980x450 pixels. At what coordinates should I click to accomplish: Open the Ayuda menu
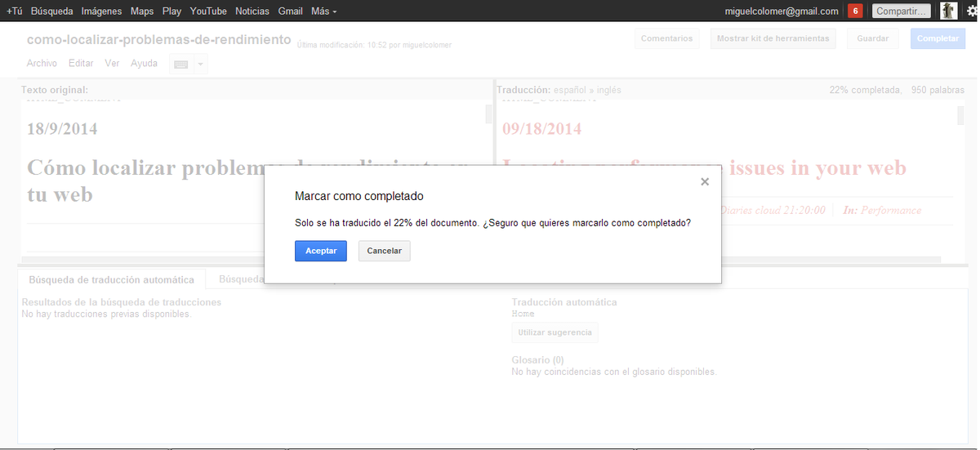click(x=144, y=64)
